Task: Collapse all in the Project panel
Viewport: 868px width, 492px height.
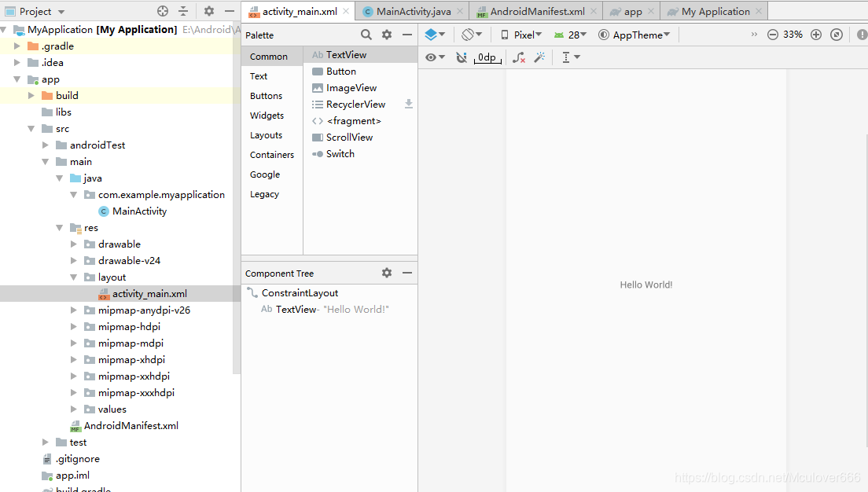Action: 183,11
